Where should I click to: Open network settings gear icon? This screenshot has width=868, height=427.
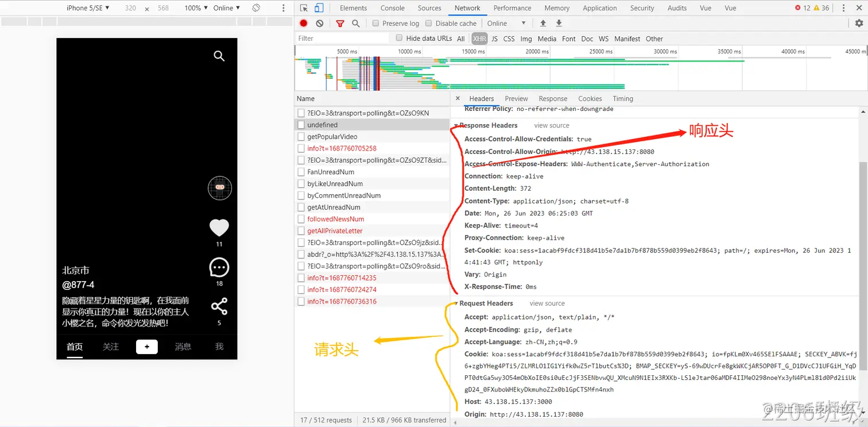tap(859, 23)
